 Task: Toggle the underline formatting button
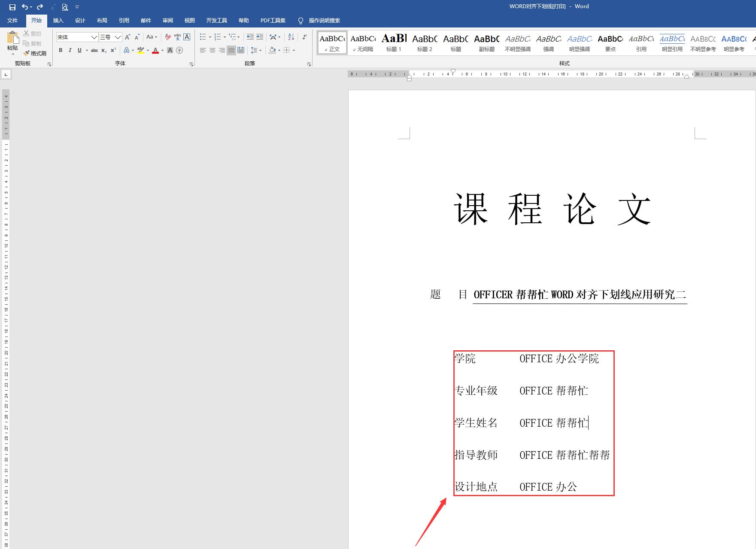click(x=79, y=50)
